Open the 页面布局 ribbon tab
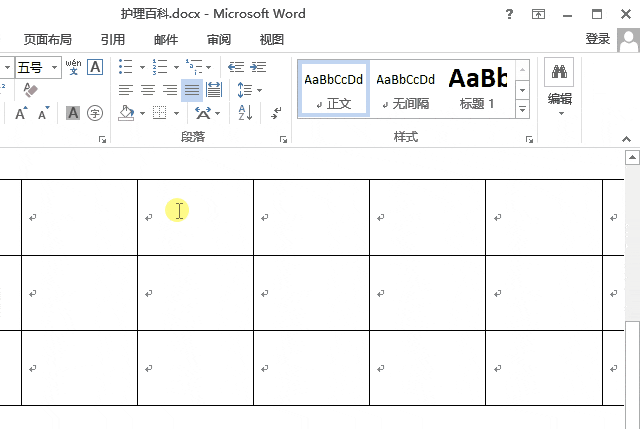The image size is (640, 429). [48, 40]
